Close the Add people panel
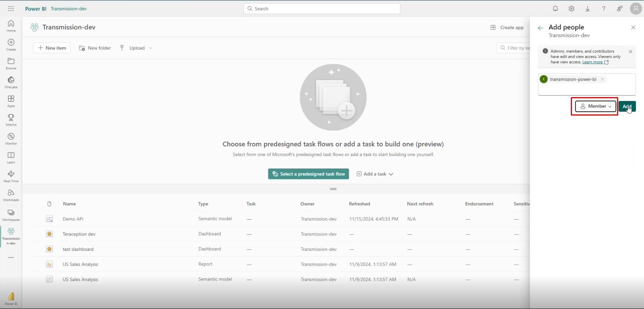Screen dimensions: 644x309 tap(633, 27)
